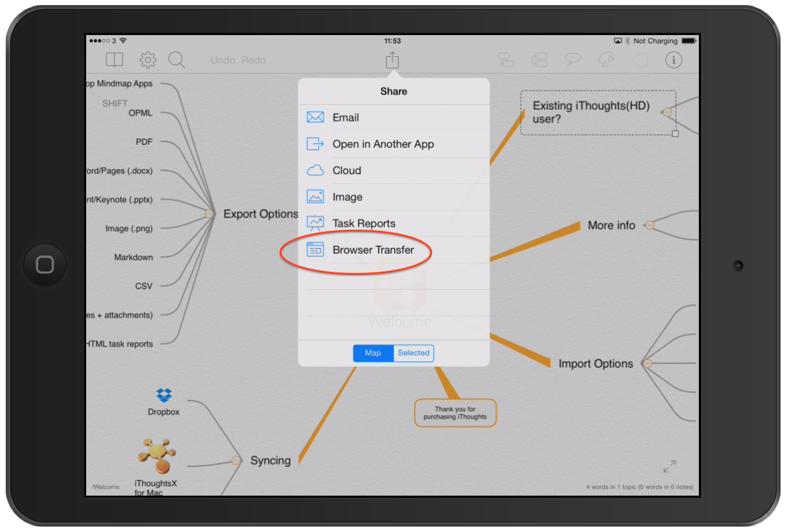Screen dimensions: 785x532
Task: Select the Selected segment
Action: coord(414,353)
